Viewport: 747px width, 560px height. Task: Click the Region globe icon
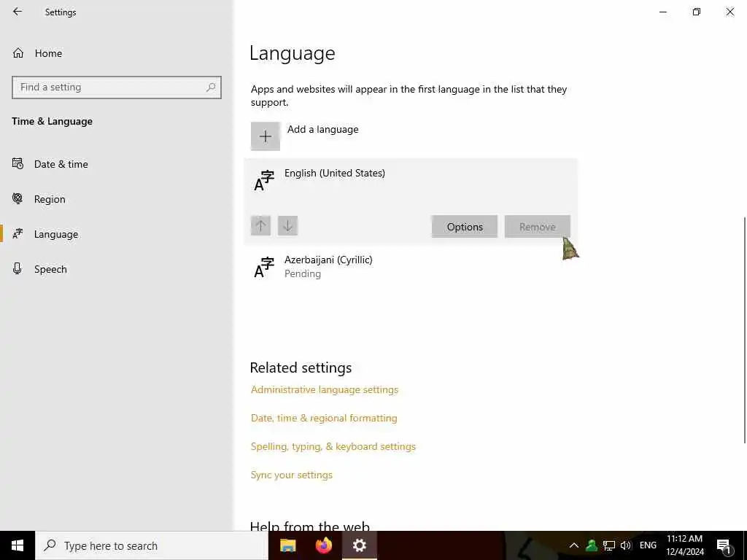pos(18,198)
